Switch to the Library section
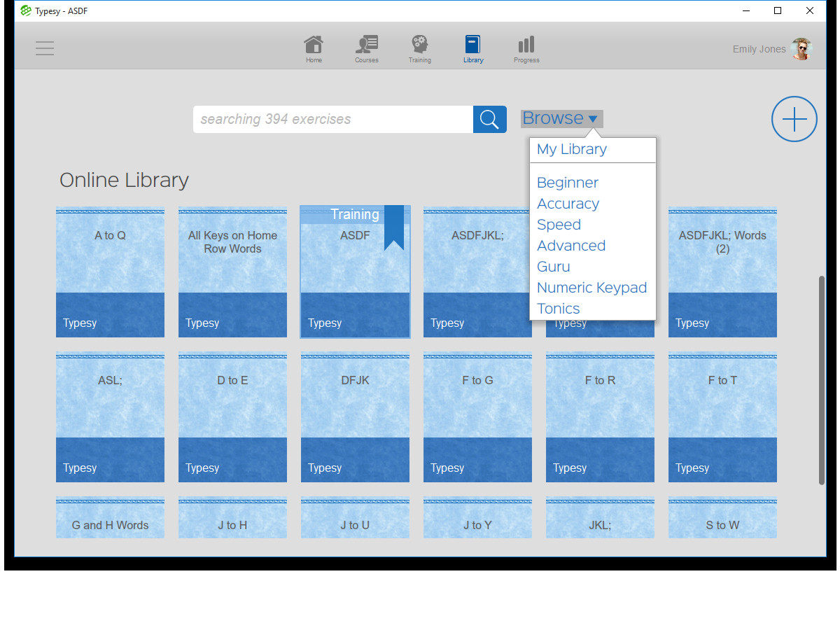The height and width of the screenshot is (630, 840). [x=473, y=49]
